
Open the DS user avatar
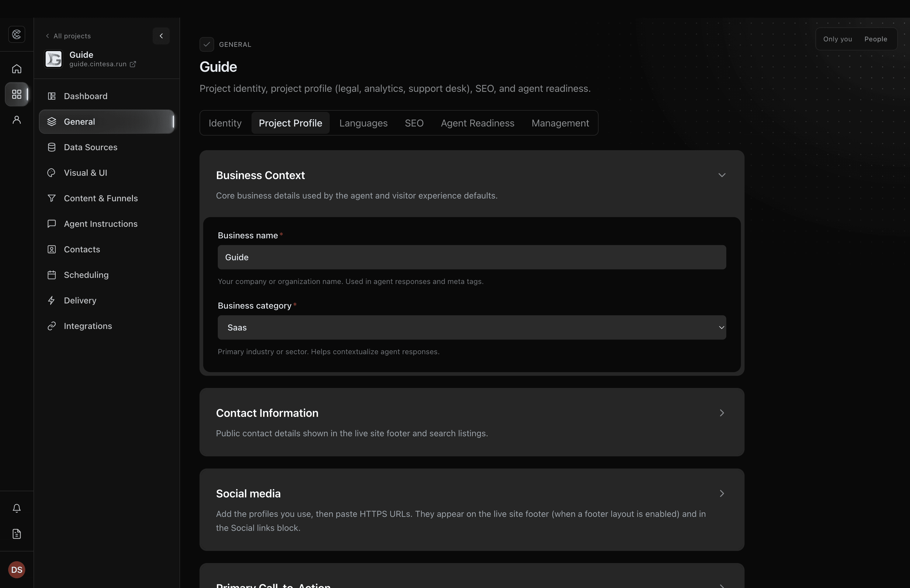16,570
